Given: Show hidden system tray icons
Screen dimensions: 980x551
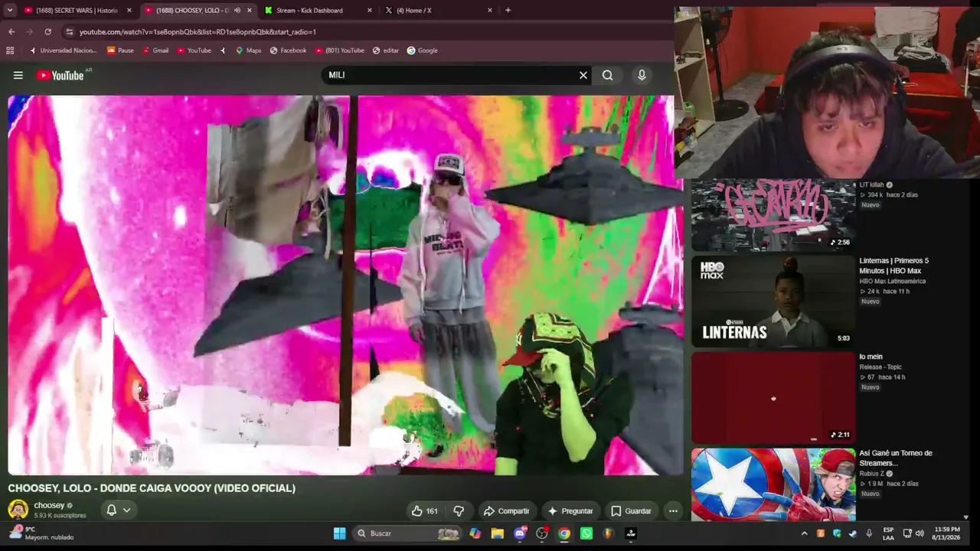Looking at the screenshot, I should tap(804, 533).
